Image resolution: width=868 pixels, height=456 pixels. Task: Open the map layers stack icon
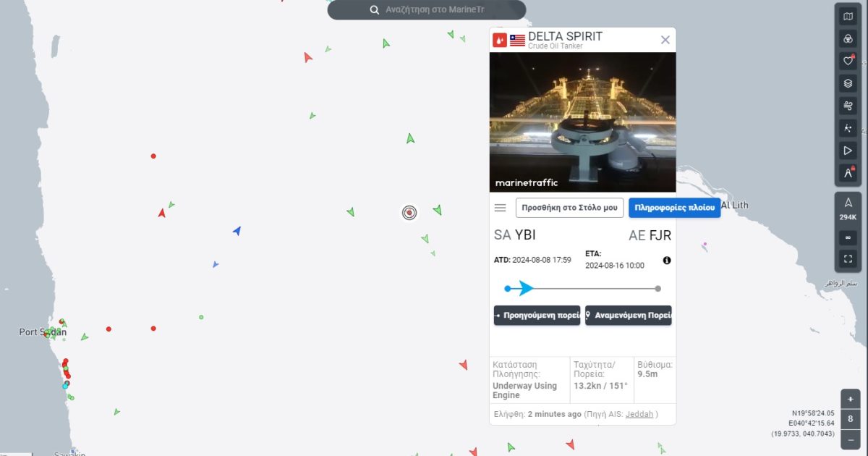pos(848,83)
